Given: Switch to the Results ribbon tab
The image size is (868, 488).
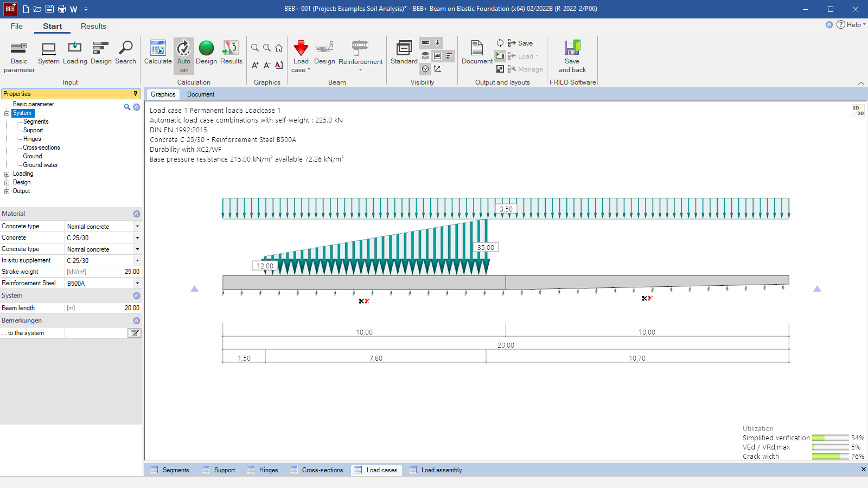Looking at the screenshot, I should click(x=93, y=26).
